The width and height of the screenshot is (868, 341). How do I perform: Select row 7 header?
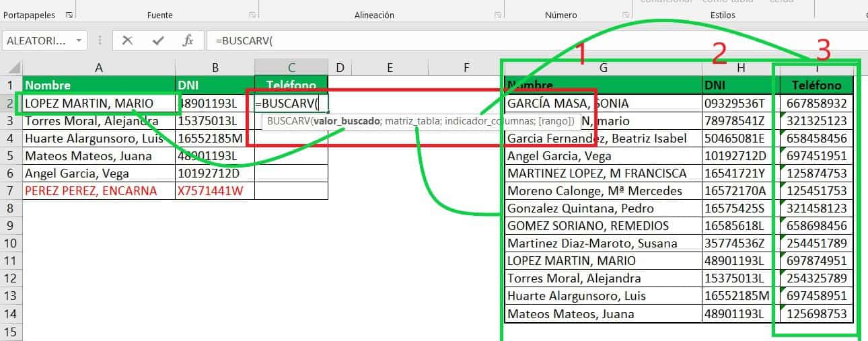tap(11, 191)
